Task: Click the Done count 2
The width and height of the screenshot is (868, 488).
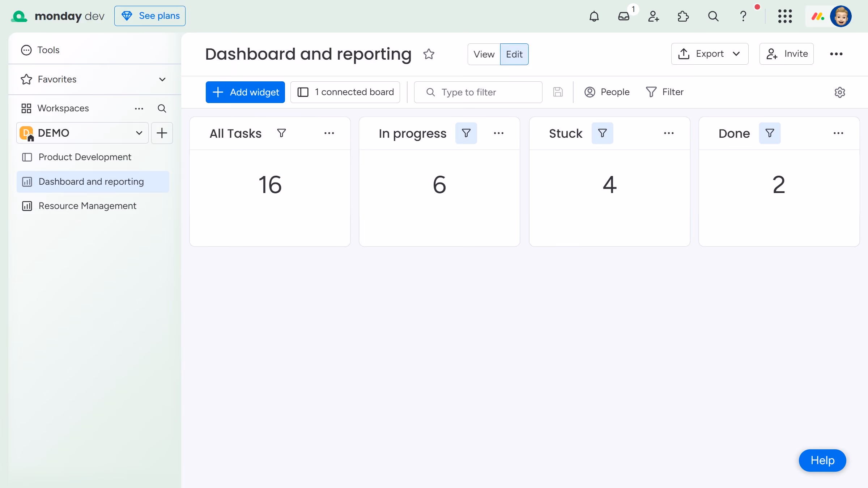Action: tap(779, 185)
